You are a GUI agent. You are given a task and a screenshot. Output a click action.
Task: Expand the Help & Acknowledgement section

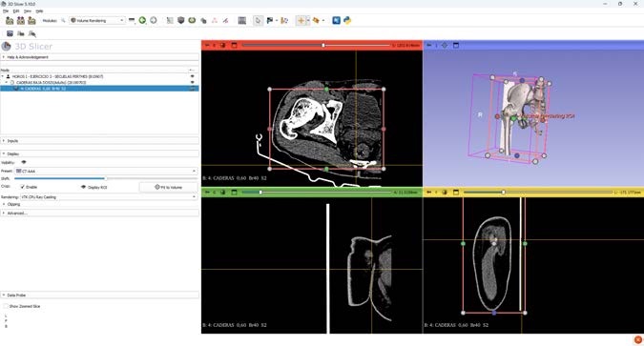point(99,57)
